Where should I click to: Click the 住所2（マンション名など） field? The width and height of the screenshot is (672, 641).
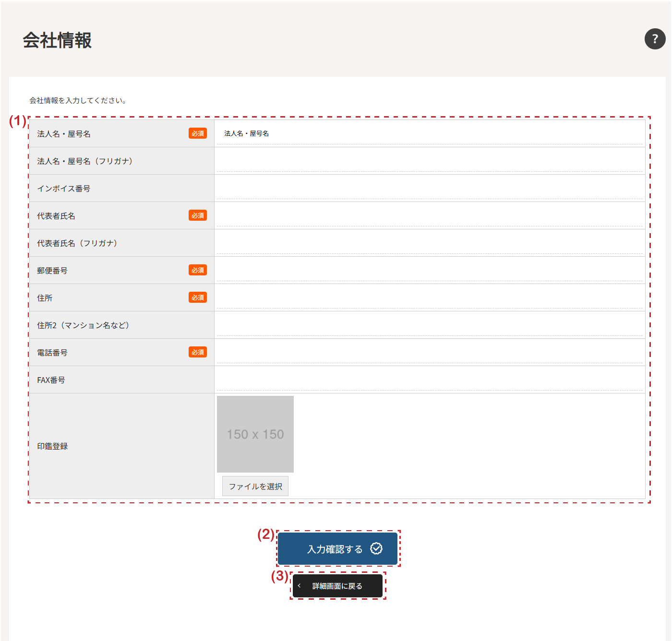429,325
